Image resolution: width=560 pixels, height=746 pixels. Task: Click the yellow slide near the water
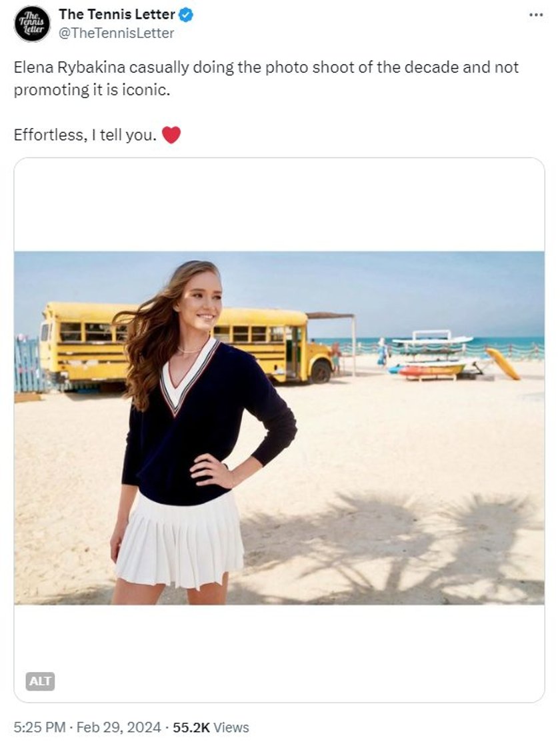click(x=503, y=364)
